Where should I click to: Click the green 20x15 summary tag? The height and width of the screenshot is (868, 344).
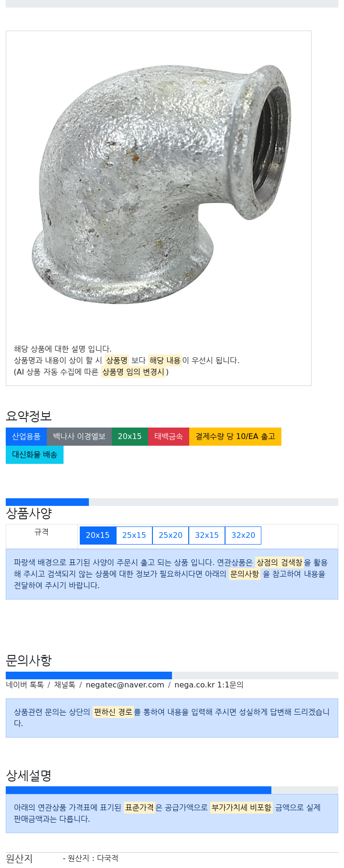pos(130,437)
